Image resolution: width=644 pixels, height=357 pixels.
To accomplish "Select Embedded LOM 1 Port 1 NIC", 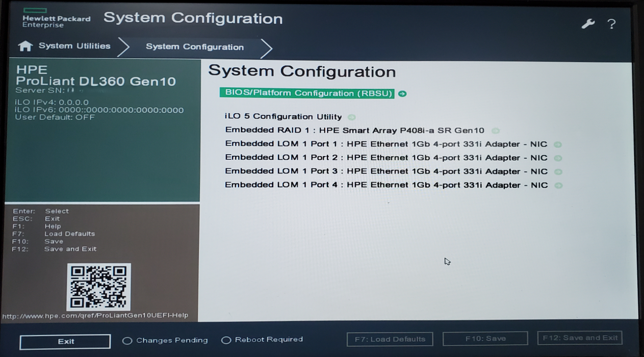I will 386,144.
